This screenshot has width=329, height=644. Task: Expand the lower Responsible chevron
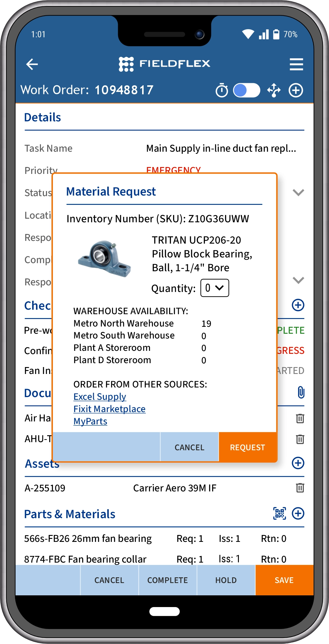tap(298, 280)
